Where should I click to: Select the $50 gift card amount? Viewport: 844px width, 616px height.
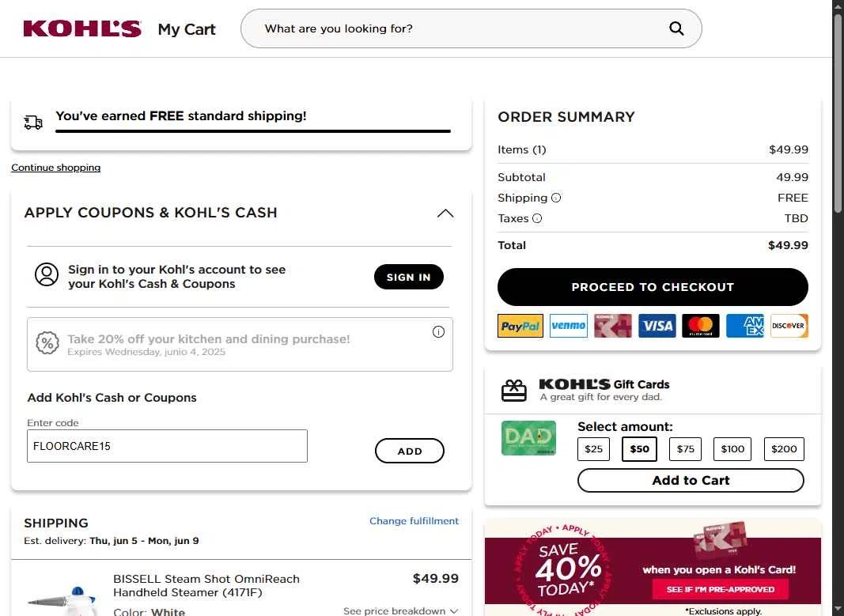639,449
